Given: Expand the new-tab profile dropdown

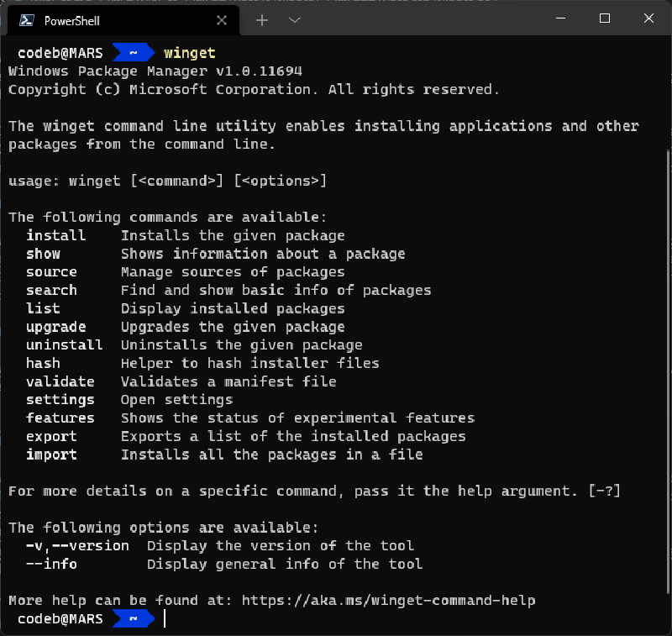Looking at the screenshot, I should 294,20.
